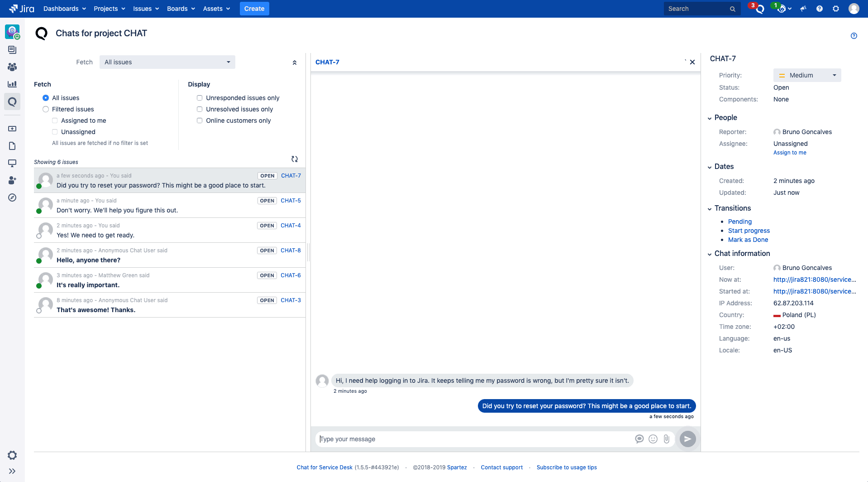
Task: Toggle Online customers only checkbox
Action: tap(200, 120)
